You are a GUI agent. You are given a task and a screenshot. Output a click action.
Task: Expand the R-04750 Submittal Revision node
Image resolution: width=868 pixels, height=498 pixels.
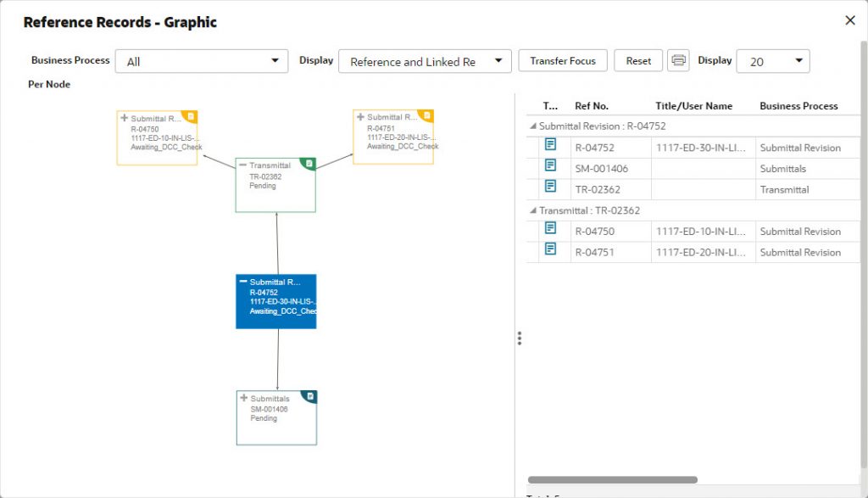point(125,118)
